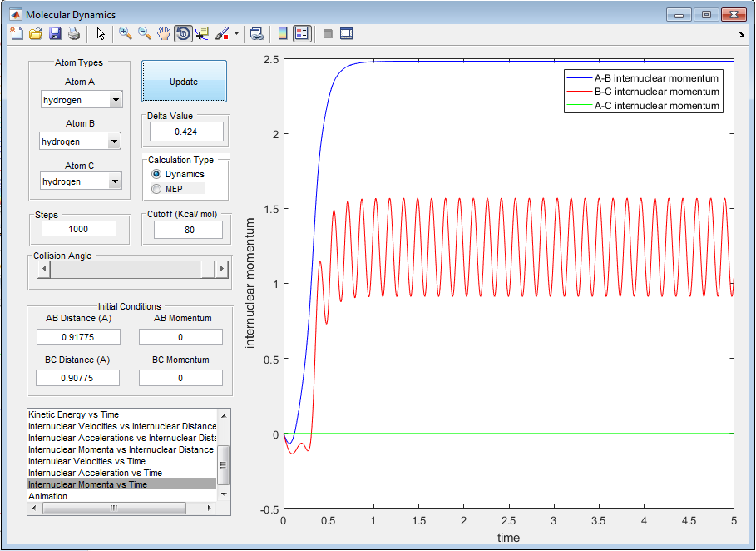Save the figure with the floppy icon
The image size is (756, 551).
55,34
